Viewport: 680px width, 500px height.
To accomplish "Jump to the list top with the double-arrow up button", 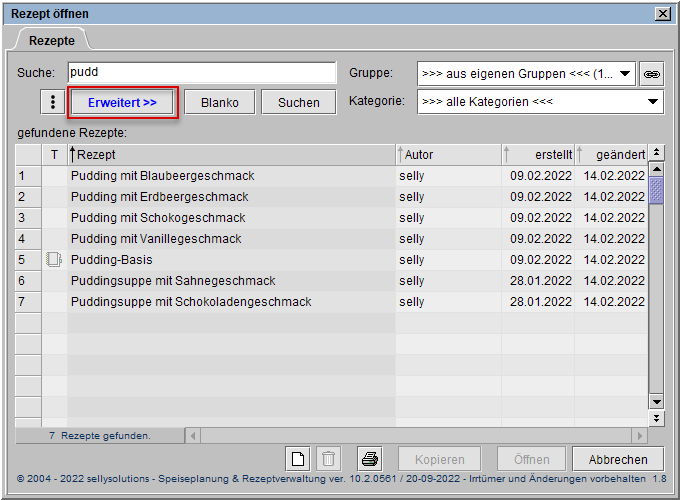I will coord(656,153).
